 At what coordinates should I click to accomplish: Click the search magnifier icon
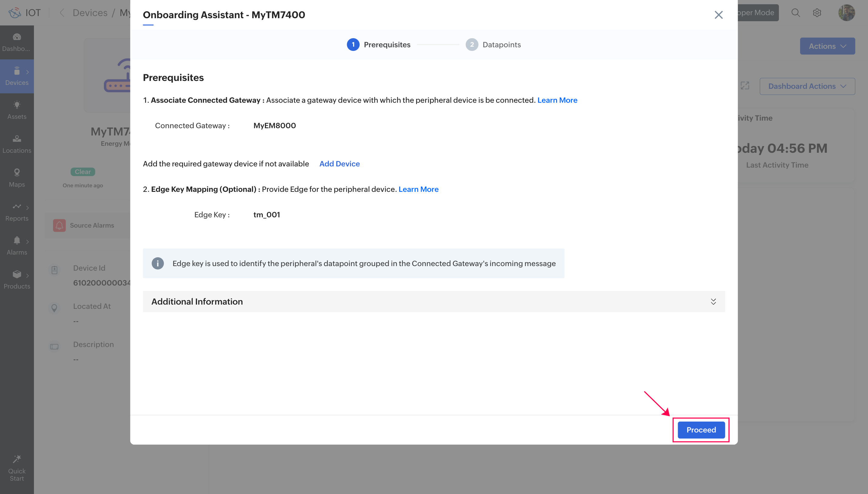(x=795, y=13)
